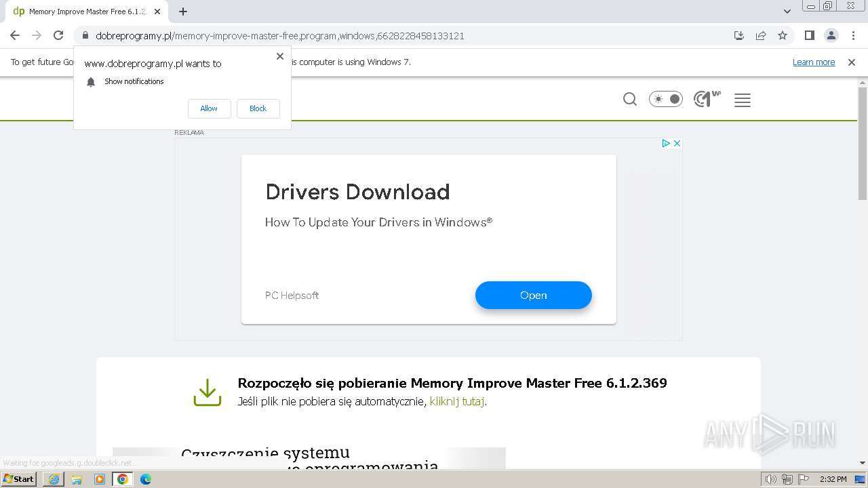Click the browser forward arrow
The height and width of the screenshot is (488, 868).
tap(37, 35)
